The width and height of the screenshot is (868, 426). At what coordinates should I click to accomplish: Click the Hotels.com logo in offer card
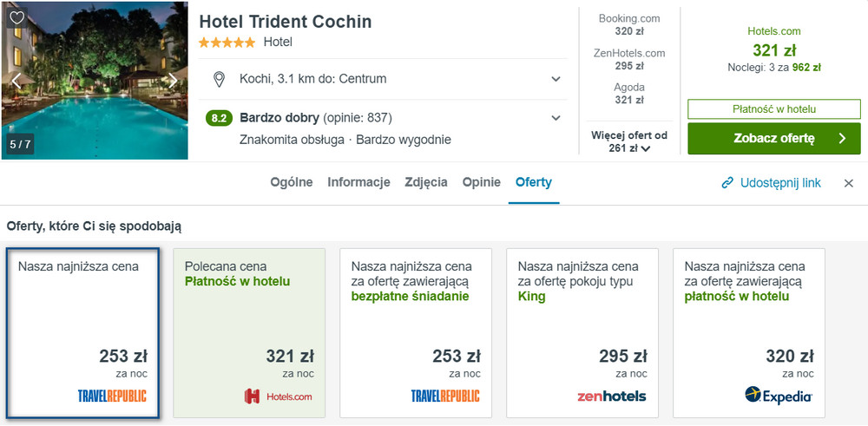pyautogui.click(x=278, y=397)
